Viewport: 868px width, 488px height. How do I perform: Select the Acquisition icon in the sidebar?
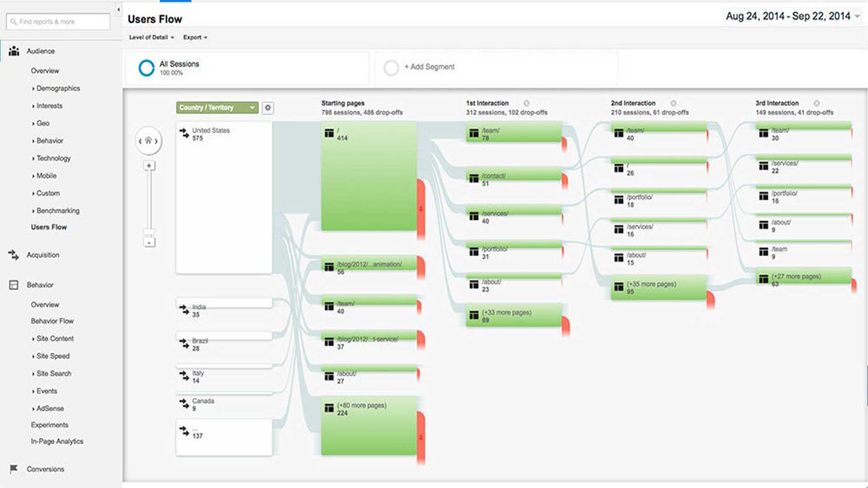pos(13,254)
